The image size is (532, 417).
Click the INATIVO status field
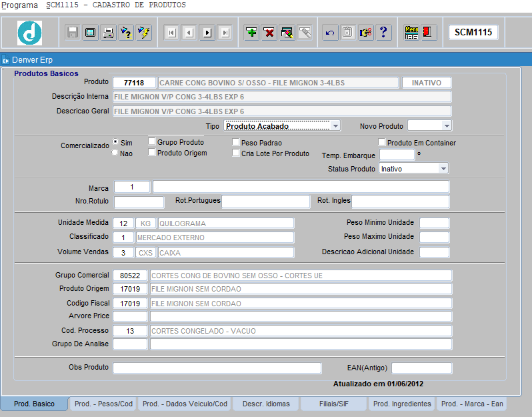point(427,83)
